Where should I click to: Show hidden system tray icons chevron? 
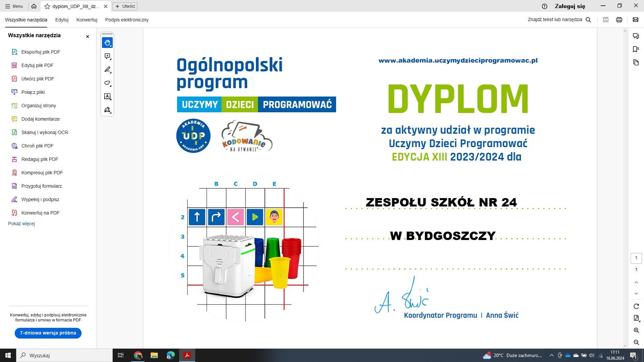(551, 355)
